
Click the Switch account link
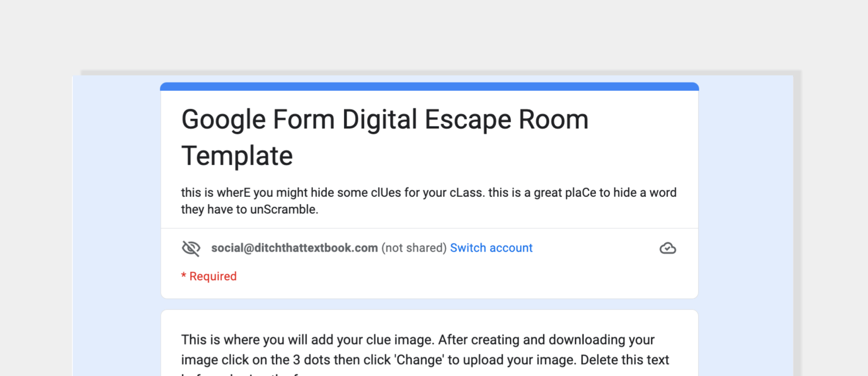pos(491,248)
